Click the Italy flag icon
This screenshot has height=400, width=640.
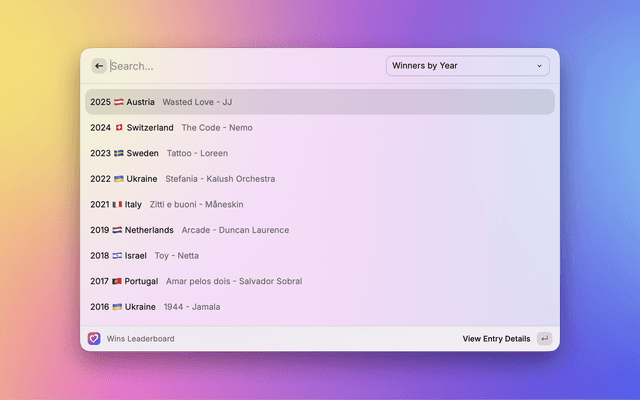117,204
